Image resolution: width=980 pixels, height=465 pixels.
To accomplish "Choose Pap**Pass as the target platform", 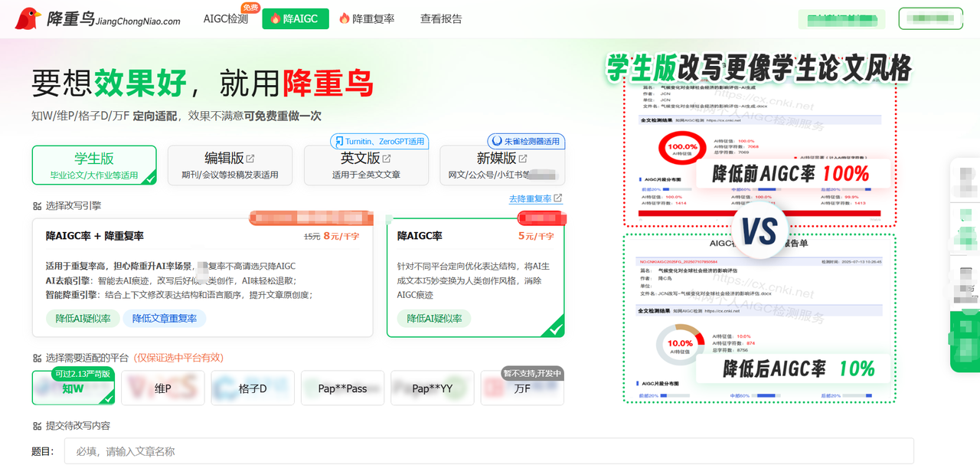I will [342, 388].
